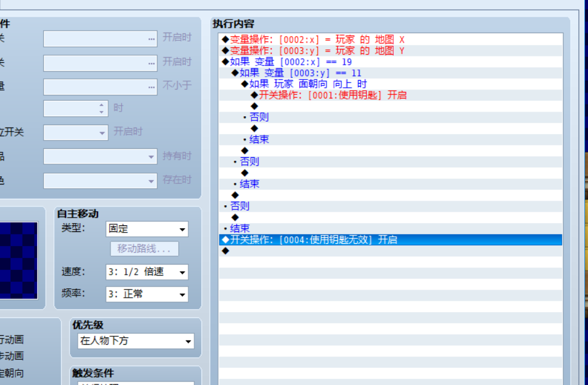Open the frequency dropdown showing 3: 正常

[147, 294]
